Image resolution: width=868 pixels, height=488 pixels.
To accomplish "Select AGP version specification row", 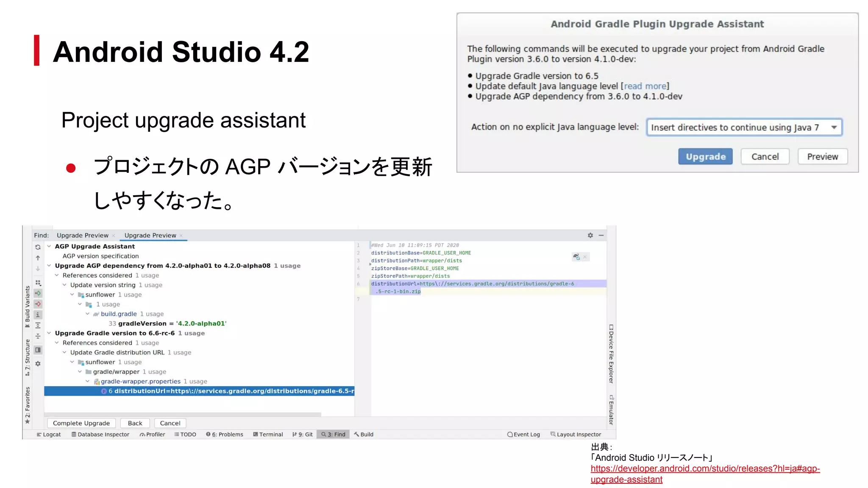I will [100, 256].
